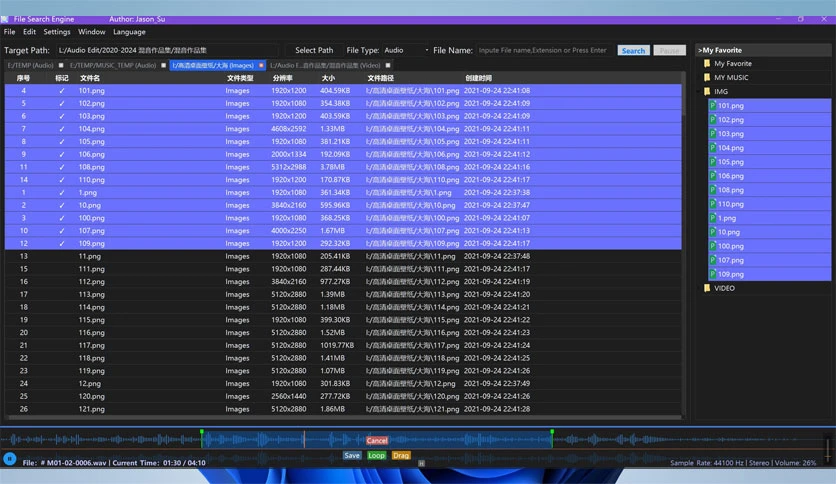Toggle the check mark for 101.png row
This screenshot has width=836, height=484.
(62, 91)
